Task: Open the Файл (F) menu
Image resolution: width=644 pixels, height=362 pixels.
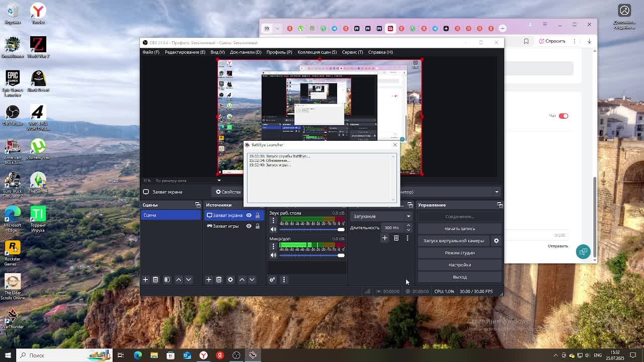Action: click(150, 52)
